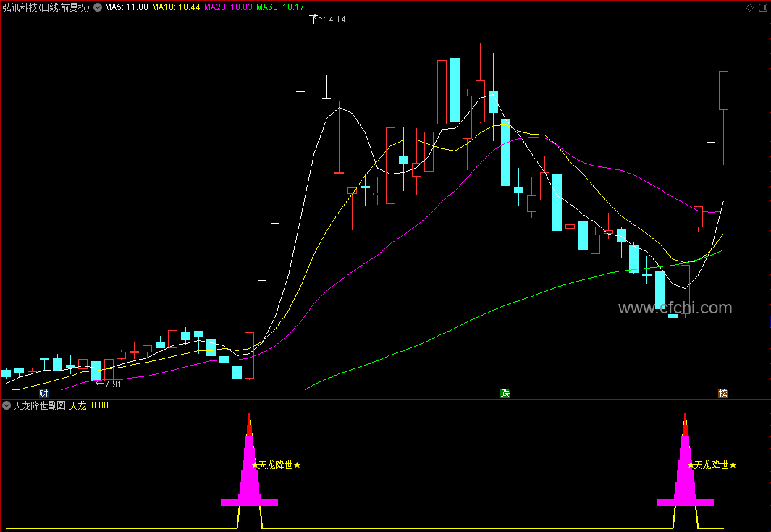Open the 财 financial event marker
Screen dimensions: 771x532
point(43,393)
